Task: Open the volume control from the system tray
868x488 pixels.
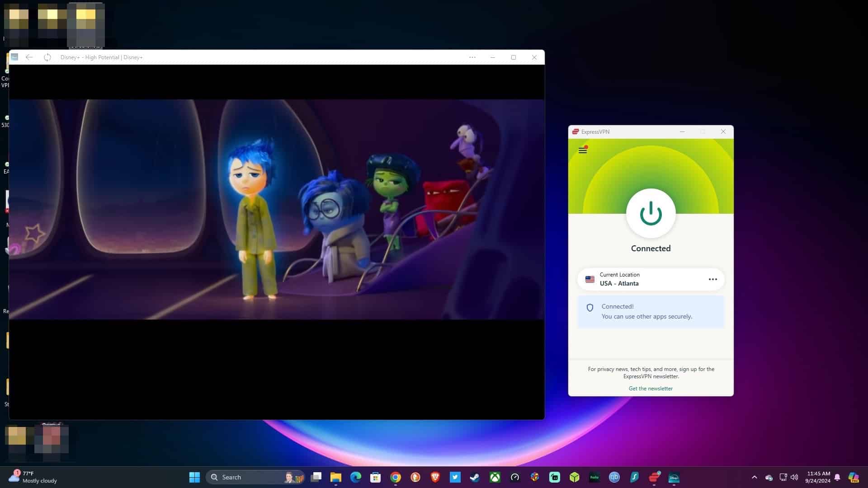Action: 795,477
